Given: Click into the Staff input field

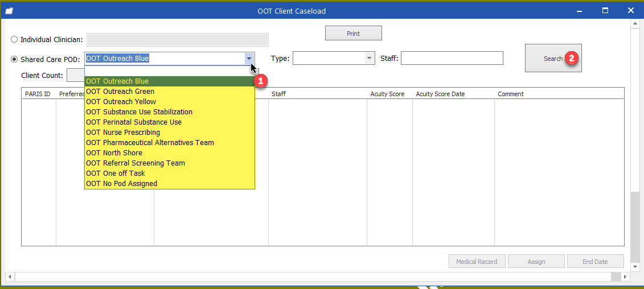Looking at the screenshot, I should [452, 59].
